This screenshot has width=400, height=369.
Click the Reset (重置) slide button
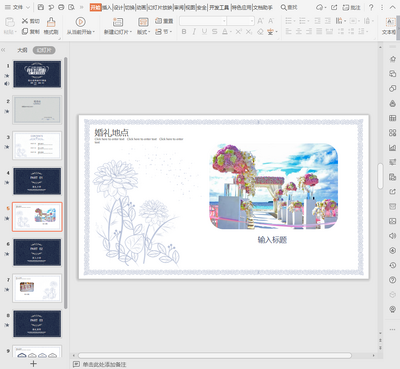pyautogui.click(x=164, y=21)
